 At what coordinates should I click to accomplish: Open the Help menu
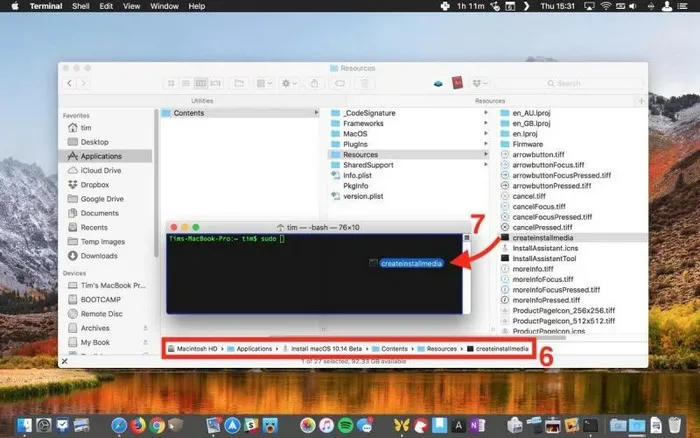pos(196,6)
